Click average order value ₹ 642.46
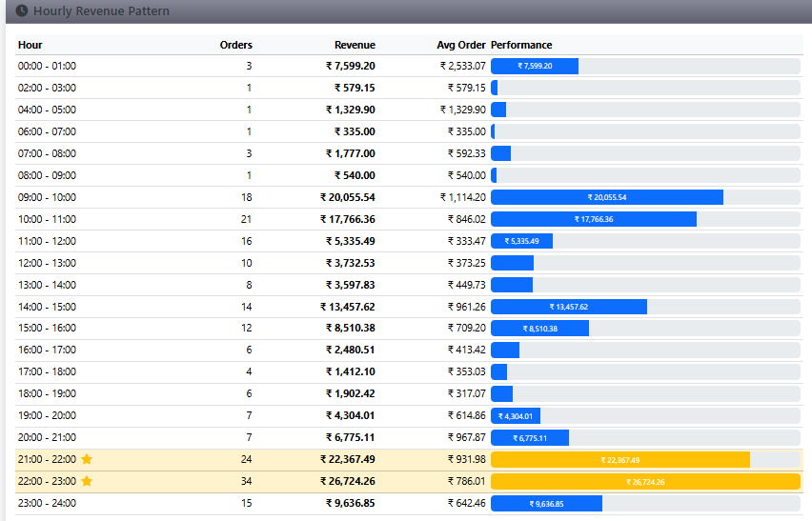Screen dimensions: 812x521 467,503
